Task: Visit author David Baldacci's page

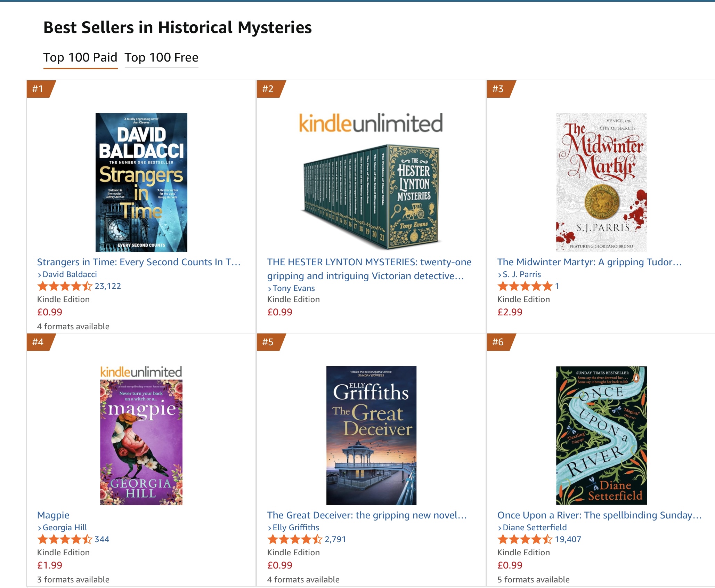Action: (x=70, y=274)
